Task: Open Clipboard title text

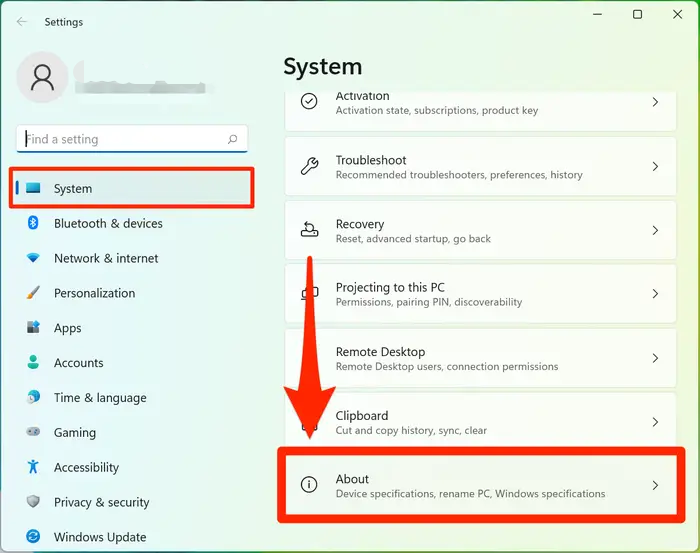Action: pos(362,416)
